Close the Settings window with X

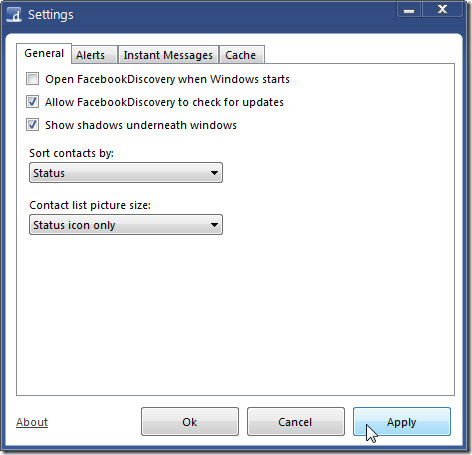[x=442, y=10]
